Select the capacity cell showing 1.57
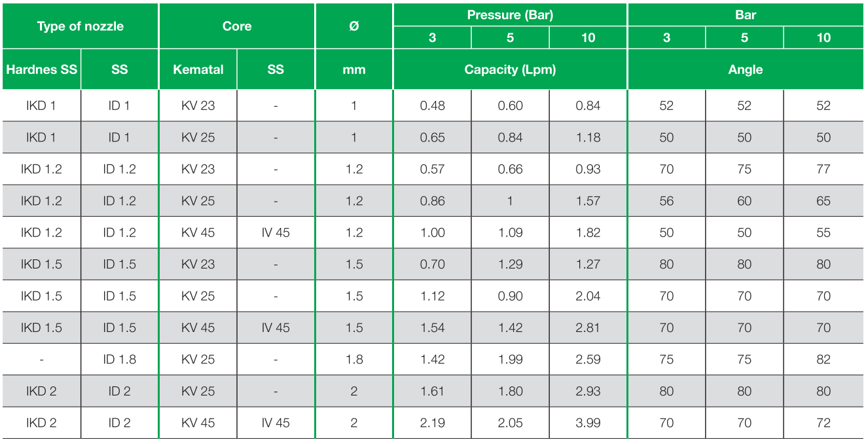The width and height of the screenshot is (868, 444). pyautogui.click(x=588, y=201)
